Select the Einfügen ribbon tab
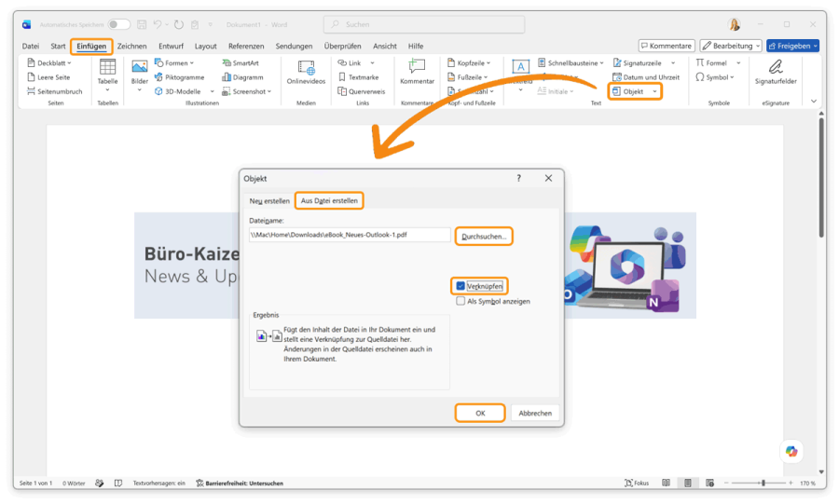This screenshot has width=839, height=504. coord(91,46)
